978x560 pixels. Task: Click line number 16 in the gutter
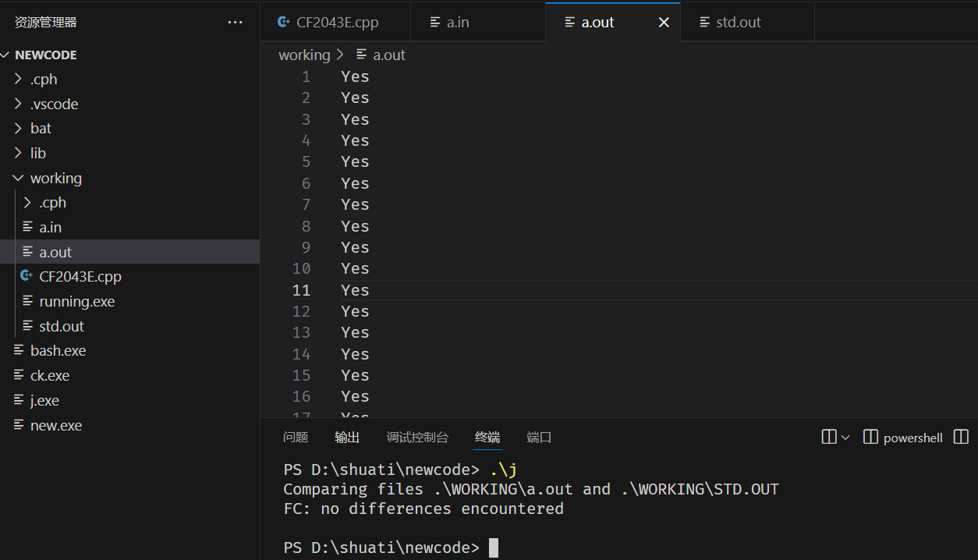(301, 396)
